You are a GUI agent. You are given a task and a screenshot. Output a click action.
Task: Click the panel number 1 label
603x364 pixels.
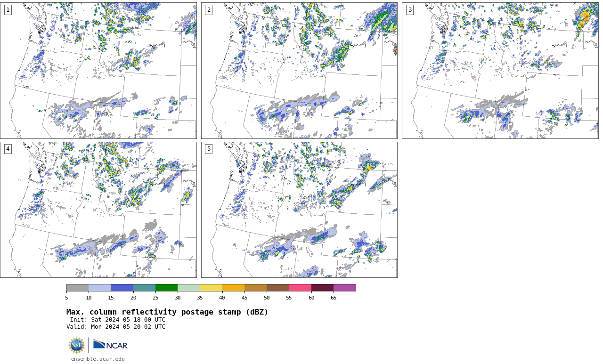coord(8,10)
